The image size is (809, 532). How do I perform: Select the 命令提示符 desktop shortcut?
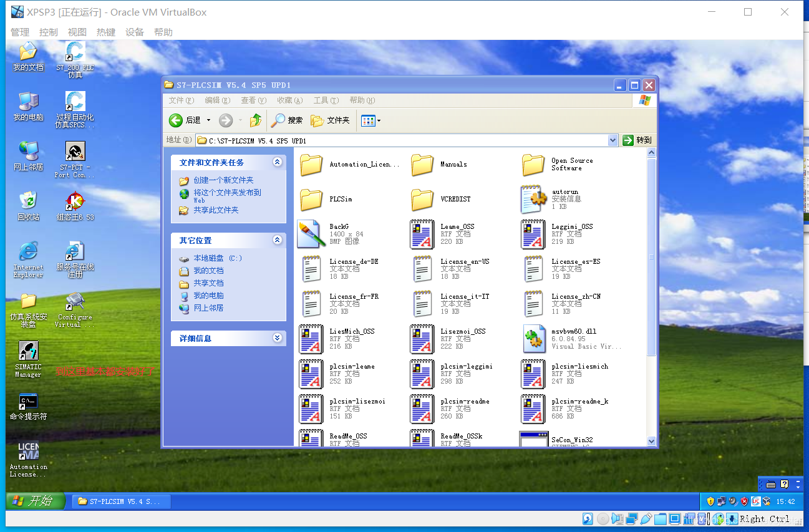click(28, 406)
